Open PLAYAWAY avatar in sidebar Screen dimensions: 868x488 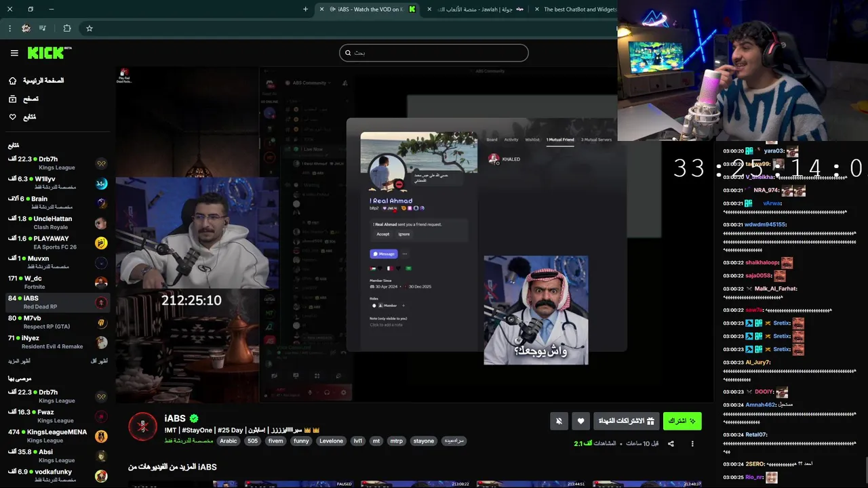(x=101, y=243)
